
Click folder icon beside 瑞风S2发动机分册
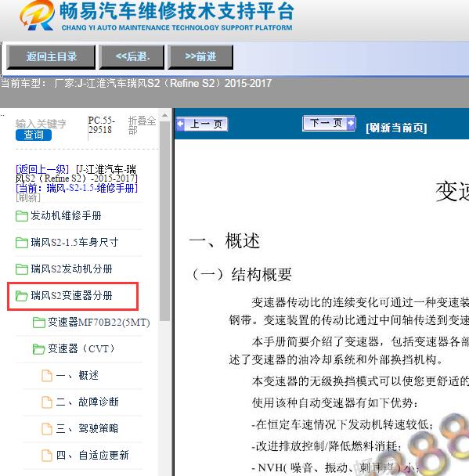tap(22, 269)
